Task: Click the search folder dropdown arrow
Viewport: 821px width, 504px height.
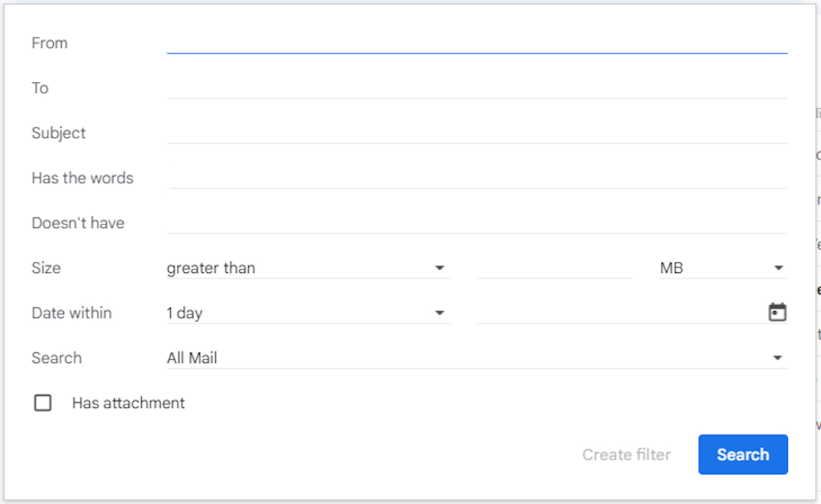Action: pos(779,358)
